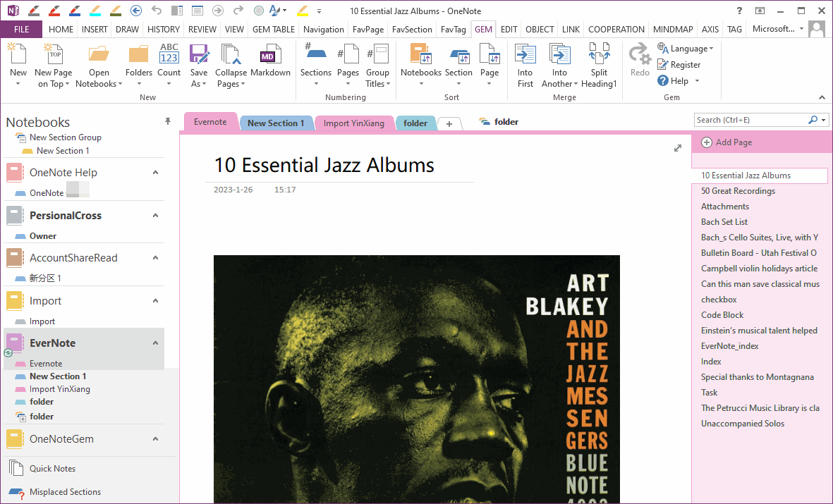Click the Merge Into First icon

click(x=525, y=54)
